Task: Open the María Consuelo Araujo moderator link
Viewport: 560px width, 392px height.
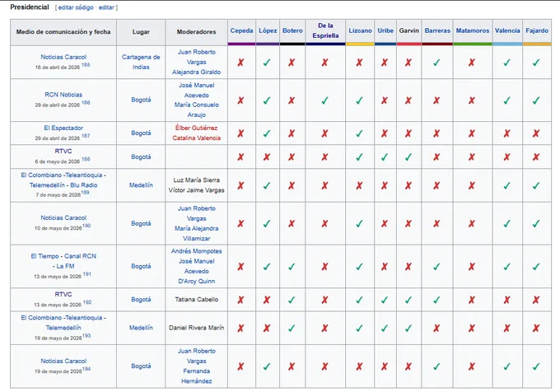Action: (x=196, y=110)
